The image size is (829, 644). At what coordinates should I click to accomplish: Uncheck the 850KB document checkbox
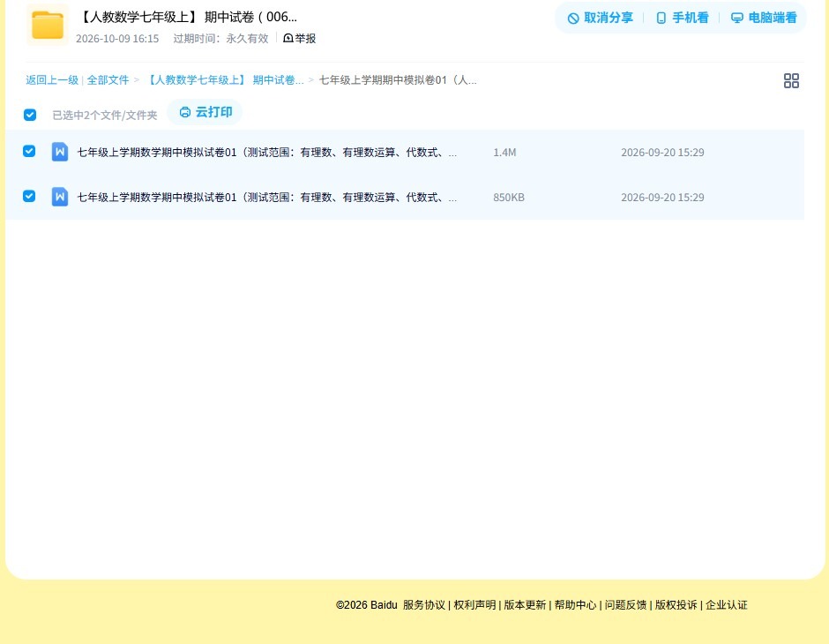29,196
